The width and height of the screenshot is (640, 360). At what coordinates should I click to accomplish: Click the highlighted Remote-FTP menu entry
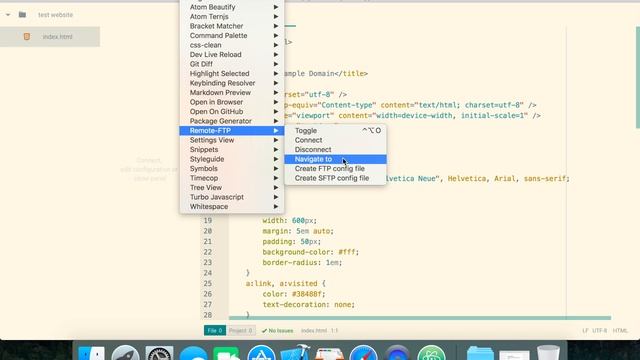pos(232,131)
